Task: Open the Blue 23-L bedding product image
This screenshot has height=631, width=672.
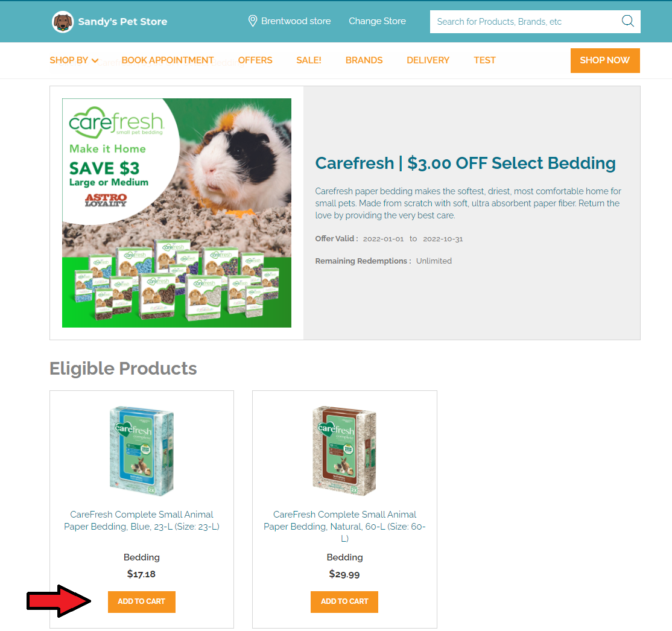Action: coord(142,451)
